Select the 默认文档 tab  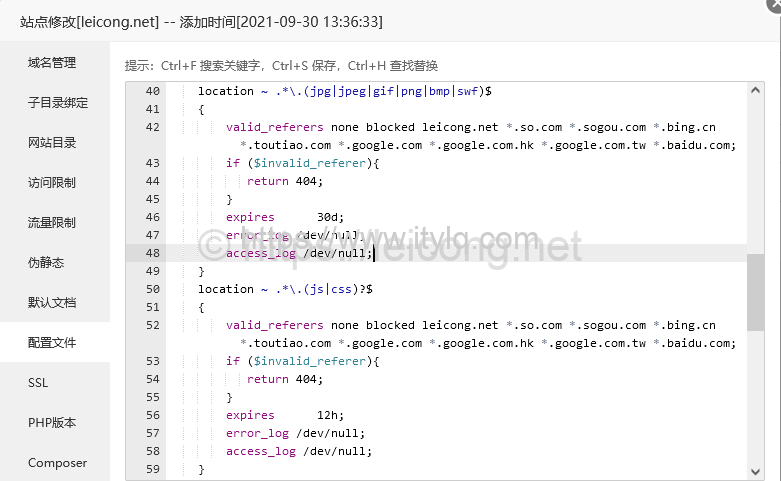point(52,302)
